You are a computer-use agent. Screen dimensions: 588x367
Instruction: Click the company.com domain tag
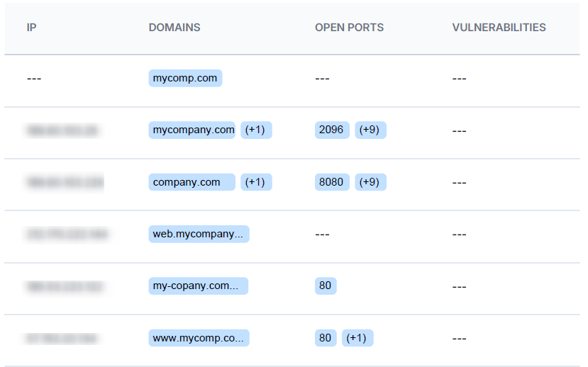(x=192, y=182)
